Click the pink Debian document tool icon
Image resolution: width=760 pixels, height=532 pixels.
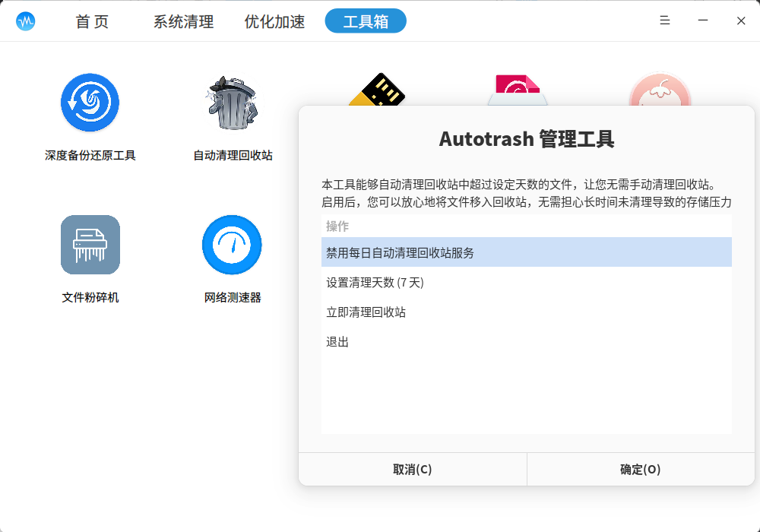click(x=518, y=90)
